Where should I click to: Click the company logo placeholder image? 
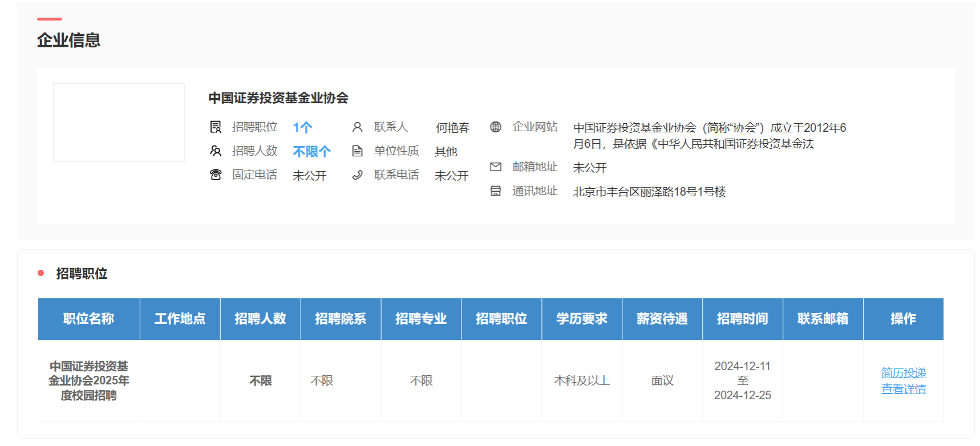point(119,123)
